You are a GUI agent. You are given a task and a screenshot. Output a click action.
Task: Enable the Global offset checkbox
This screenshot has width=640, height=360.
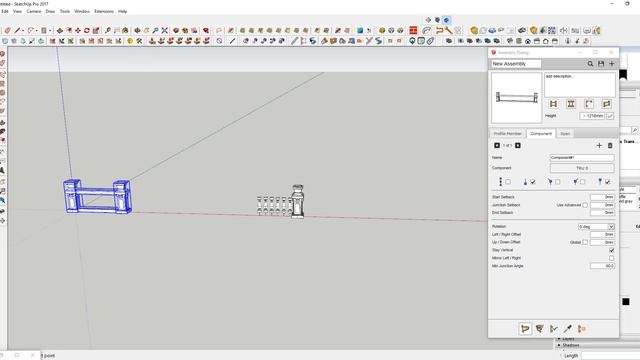point(585,242)
